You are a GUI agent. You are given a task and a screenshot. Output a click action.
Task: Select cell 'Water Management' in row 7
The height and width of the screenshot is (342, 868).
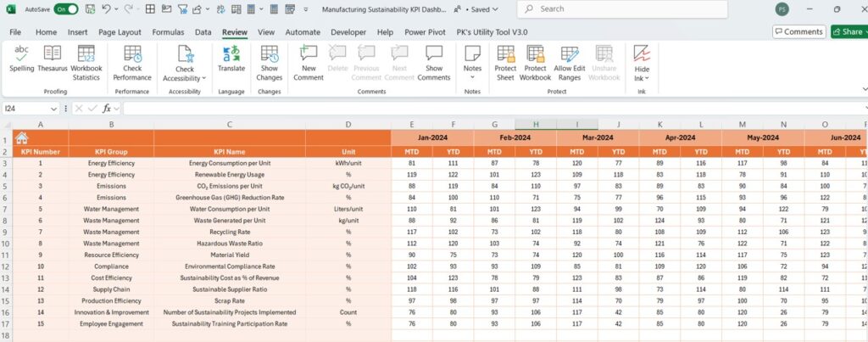pos(111,209)
